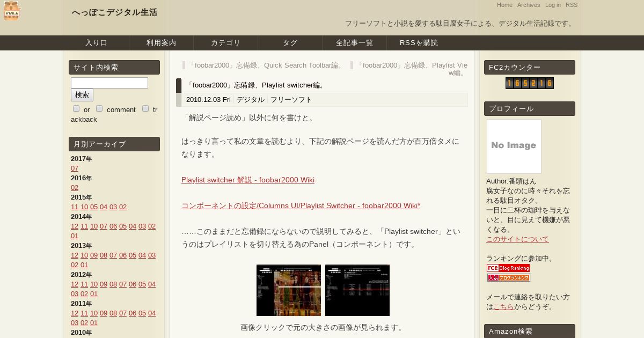Open the FC2 Blog Ranking banner
Viewport: 644px width, 338px height.
508,268
